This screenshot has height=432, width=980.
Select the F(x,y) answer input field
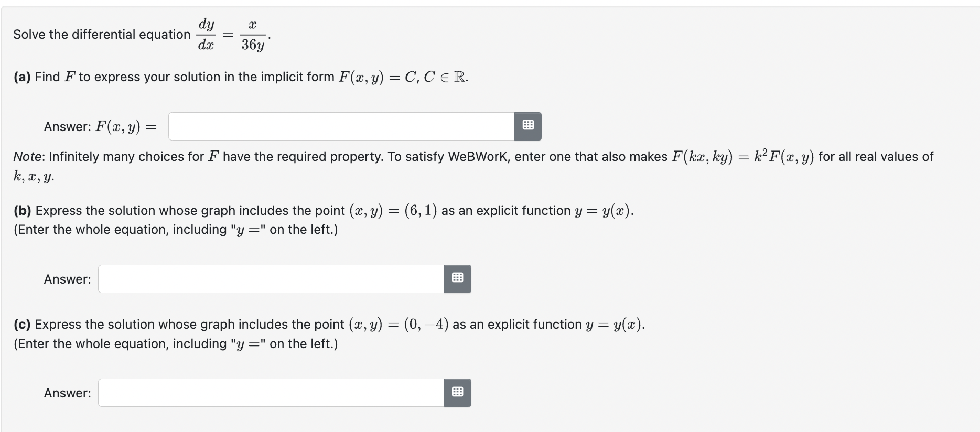point(341,126)
